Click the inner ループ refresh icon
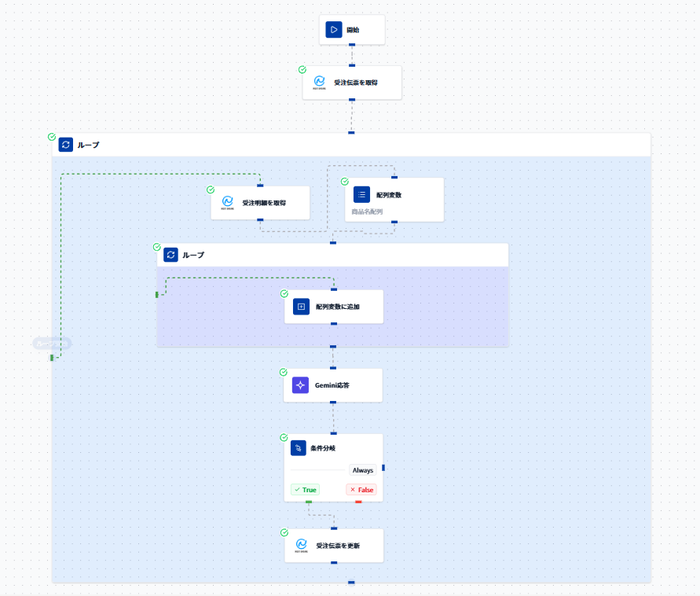700x596 pixels. click(x=170, y=255)
